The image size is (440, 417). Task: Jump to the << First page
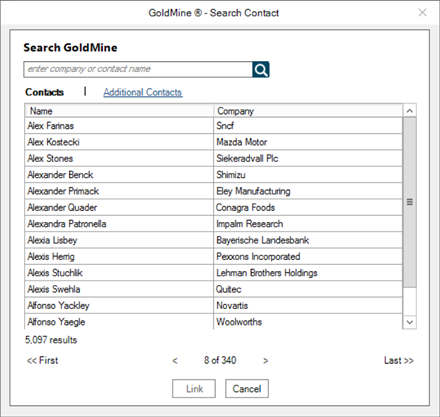(x=42, y=360)
